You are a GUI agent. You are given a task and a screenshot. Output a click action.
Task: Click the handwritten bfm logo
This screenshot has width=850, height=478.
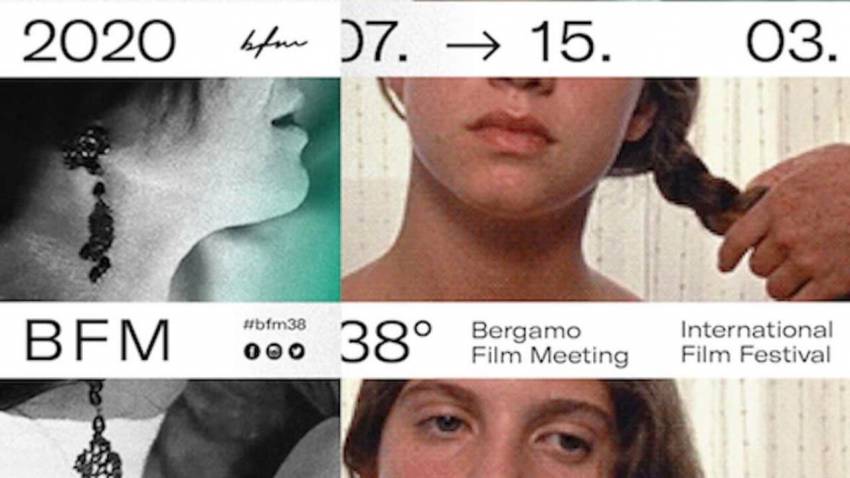coord(273,43)
